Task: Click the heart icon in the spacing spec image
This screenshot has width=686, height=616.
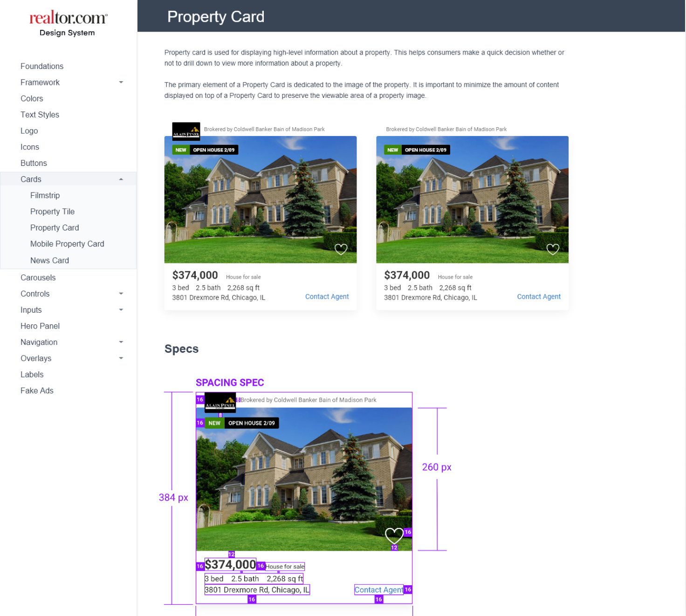Action: click(x=394, y=535)
